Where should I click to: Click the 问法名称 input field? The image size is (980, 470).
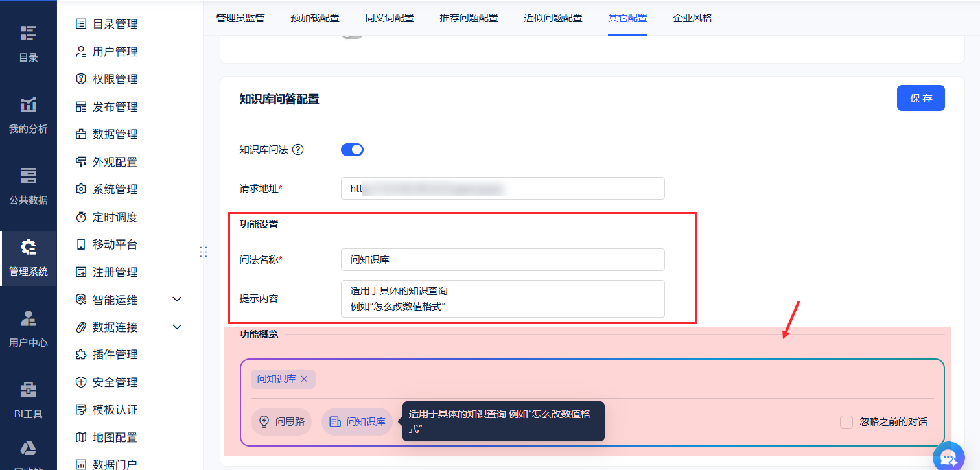[x=503, y=259]
